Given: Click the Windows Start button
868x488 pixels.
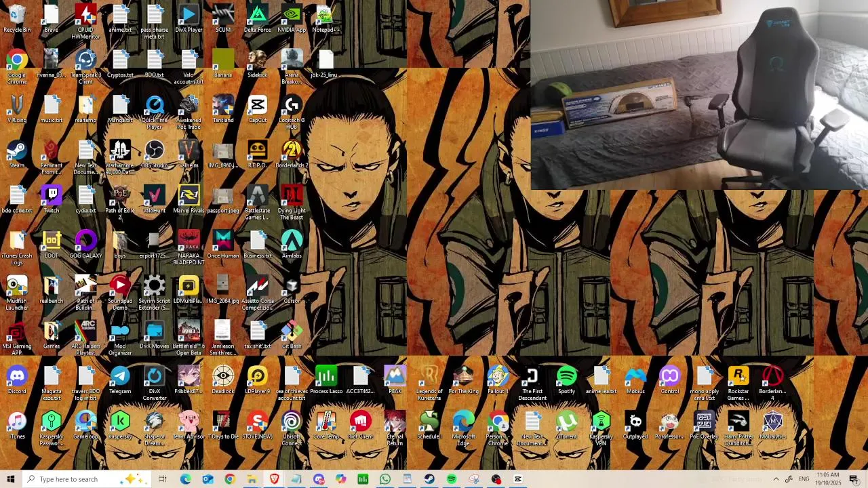Looking at the screenshot, I should point(10,479).
